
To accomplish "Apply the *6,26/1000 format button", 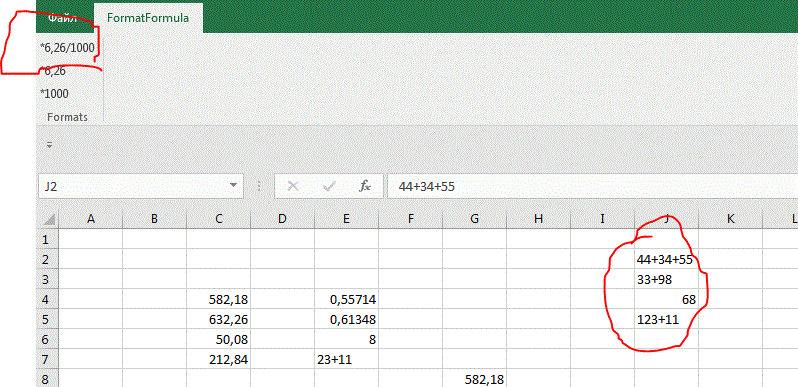I will tap(68, 48).
